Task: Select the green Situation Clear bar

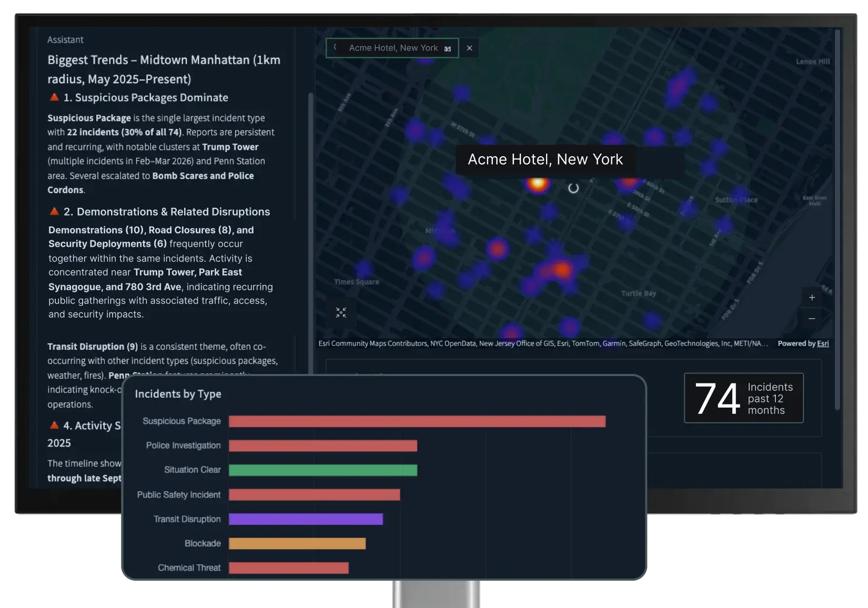Action: click(x=323, y=470)
